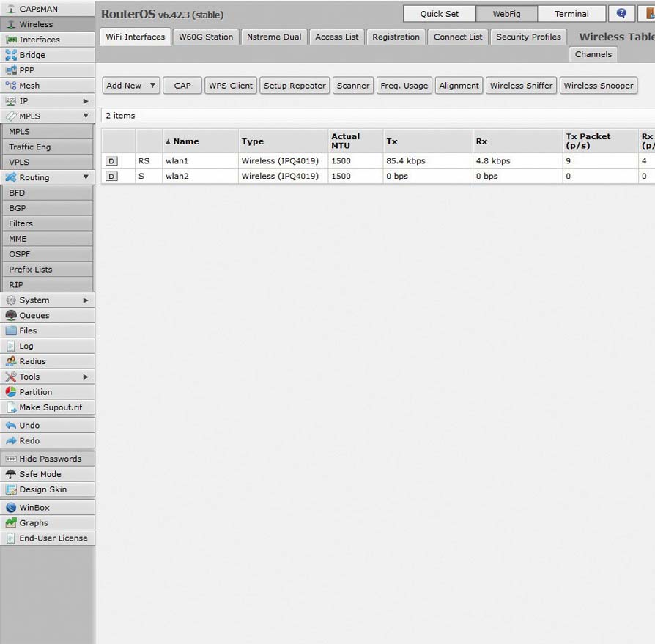The height and width of the screenshot is (644, 655).
Task: Switch to the W60G Station tab
Action: pos(206,37)
